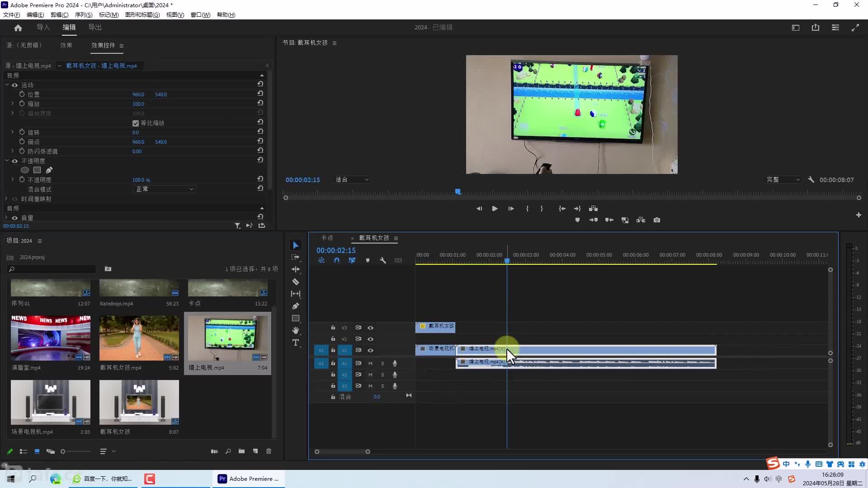Create free draw bezier mask pen
This screenshot has height=488, width=868.
pos(49,170)
